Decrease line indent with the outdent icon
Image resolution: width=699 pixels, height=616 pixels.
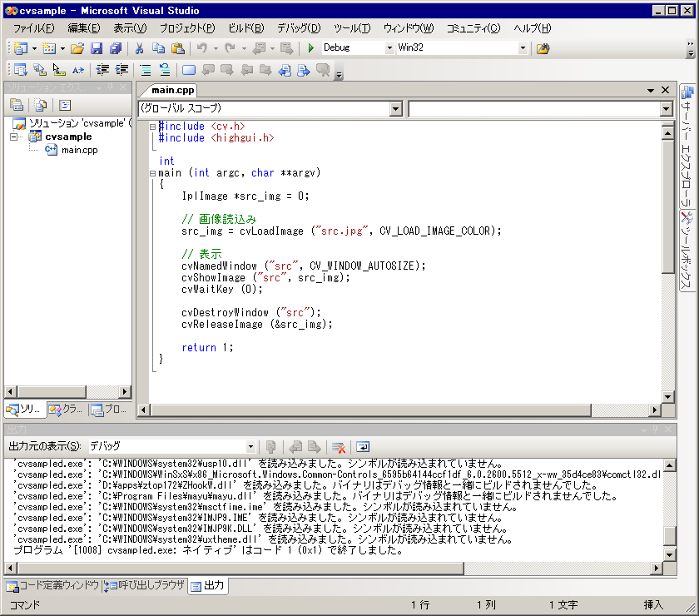tap(102, 70)
